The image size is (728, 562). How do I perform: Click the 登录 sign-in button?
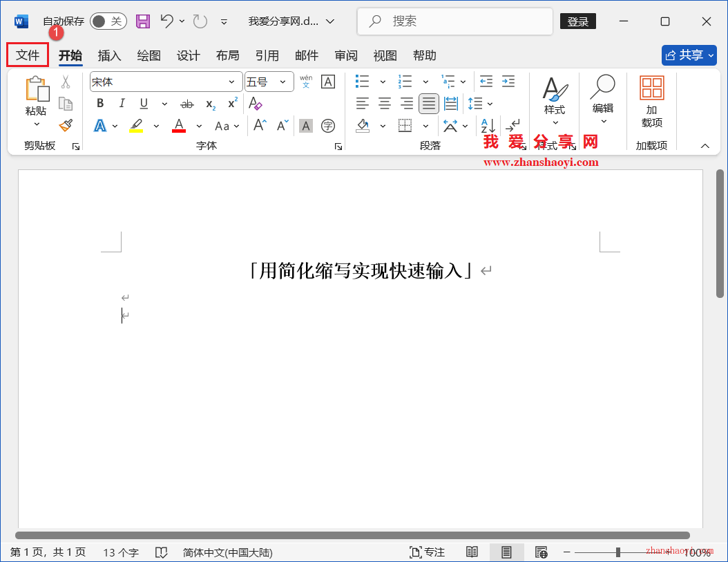tap(578, 21)
